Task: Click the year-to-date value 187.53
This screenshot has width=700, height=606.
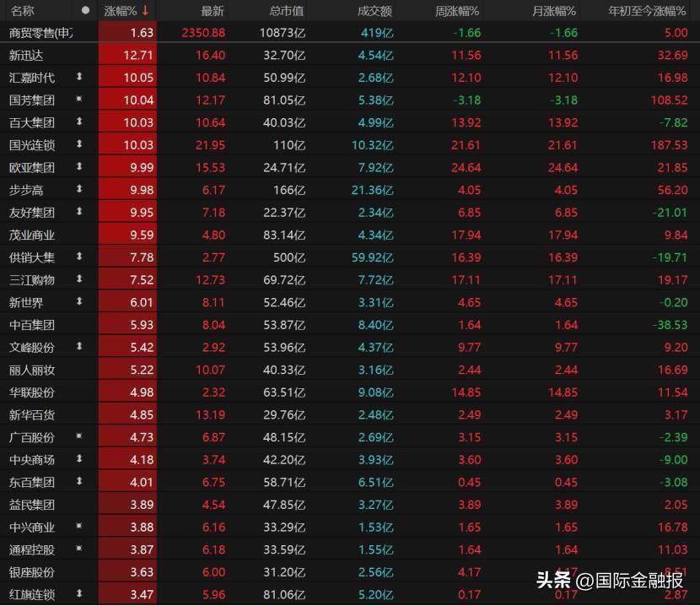Action: pos(669,145)
